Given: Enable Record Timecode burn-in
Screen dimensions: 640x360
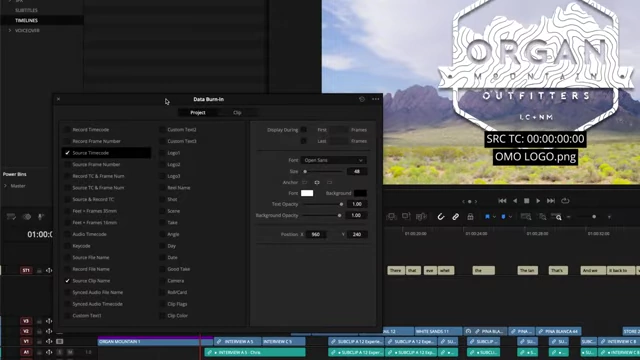Looking at the screenshot, I should [x=67, y=130].
